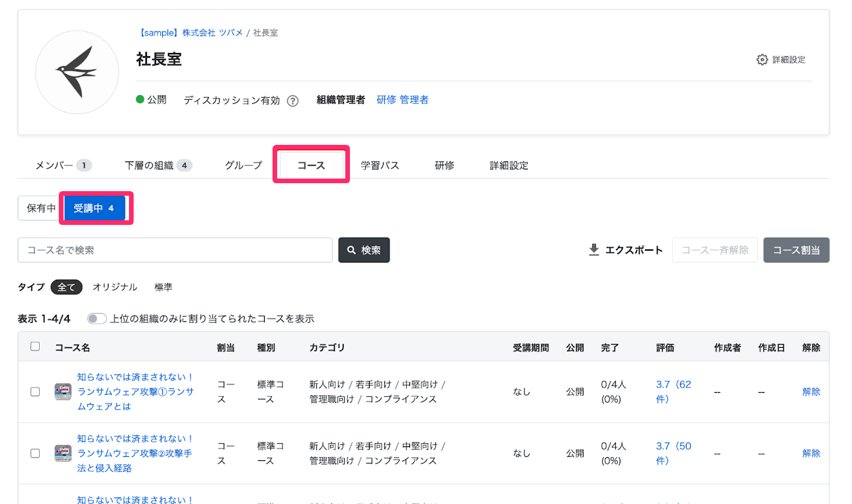The image size is (852, 504).
Task: Open the 3.7（62件）rating link
Action: (x=673, y=392)
